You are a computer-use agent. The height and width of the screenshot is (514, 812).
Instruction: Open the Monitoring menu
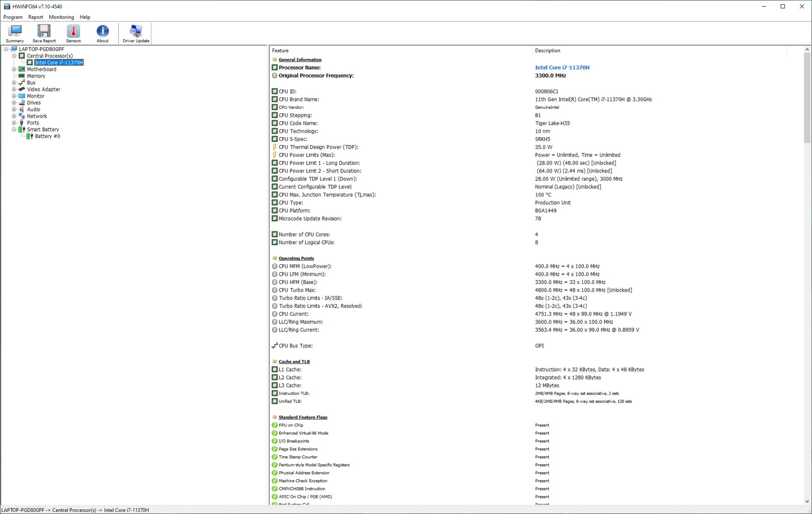coord(61,17)
